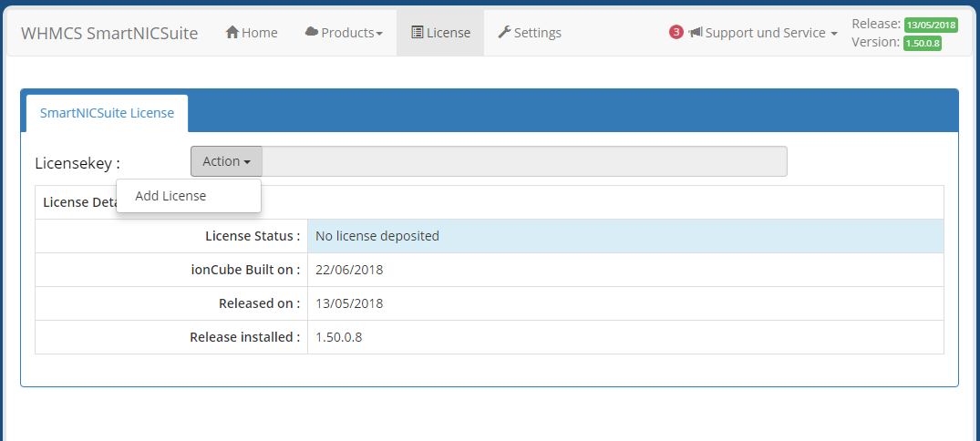Image resolution: width=980 pixels, height=441 pixels.
Task: Click the Licensekey input field
Action: [x=524, y=161]
